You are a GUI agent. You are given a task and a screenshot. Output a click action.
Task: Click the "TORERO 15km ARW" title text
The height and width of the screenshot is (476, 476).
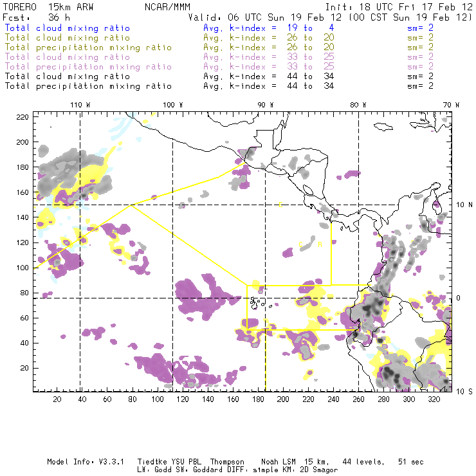48,7
